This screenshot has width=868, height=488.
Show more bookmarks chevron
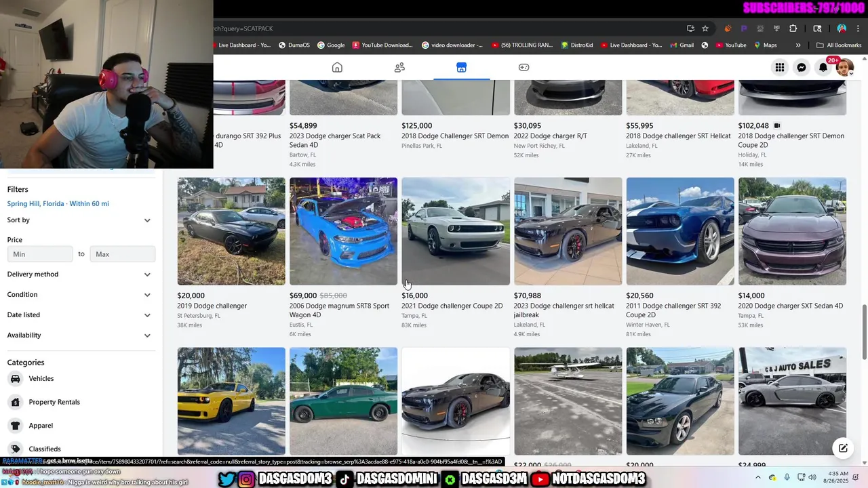[798, 45]
